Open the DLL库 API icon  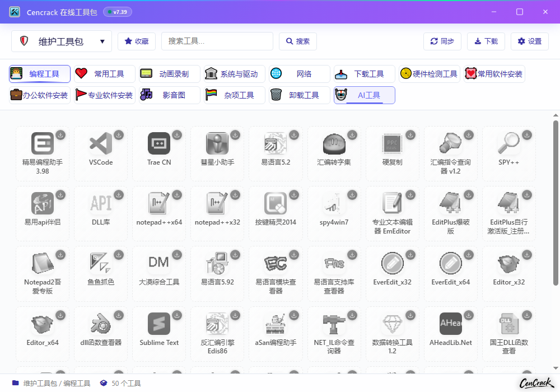tap(101, 203)
